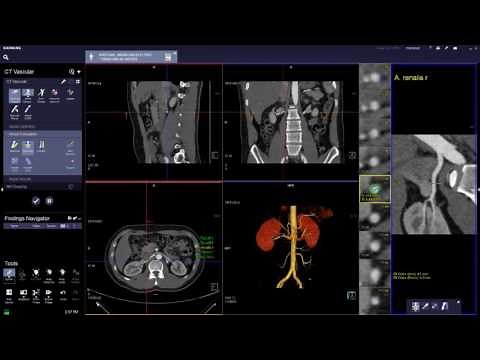480x360 pixels.
Task: Click the confirm checkmark round button
Action: (x=36, y=201)
